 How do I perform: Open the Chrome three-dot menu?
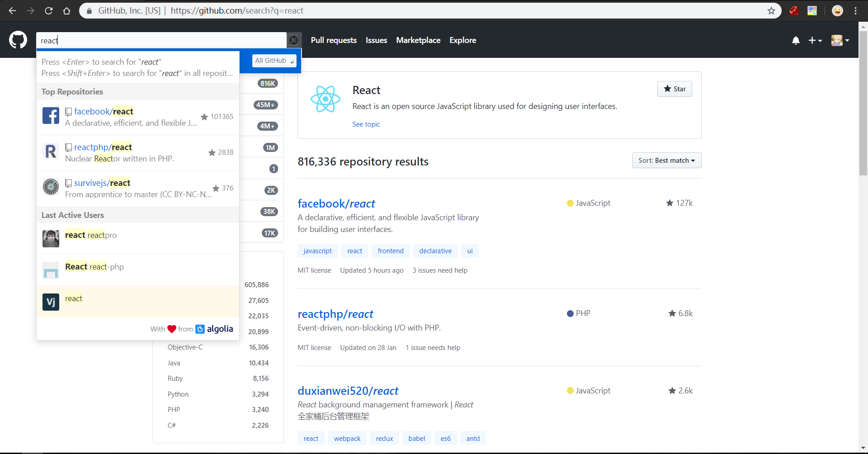[x=855, y=11]
